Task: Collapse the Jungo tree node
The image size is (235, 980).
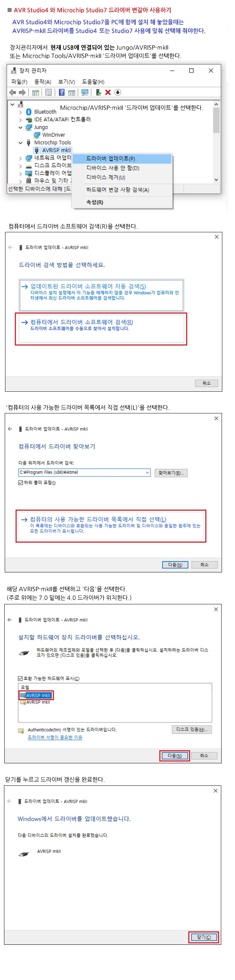Action: tap(21, 127)
